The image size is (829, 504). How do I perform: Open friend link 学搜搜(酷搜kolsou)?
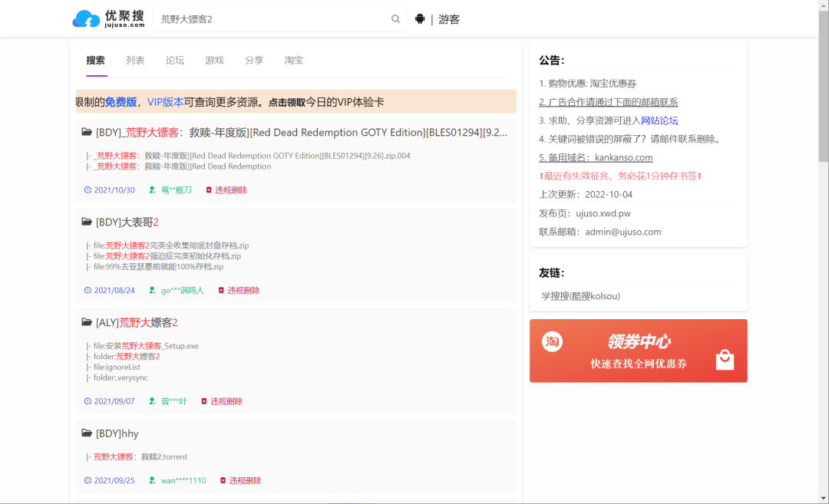tap(580, 296)
